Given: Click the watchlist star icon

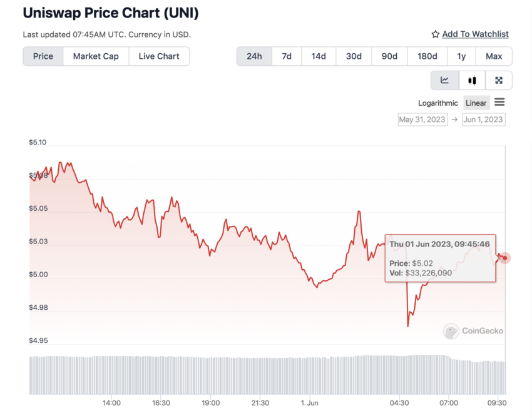Looking at the screenshot, I should click(436, 34).
